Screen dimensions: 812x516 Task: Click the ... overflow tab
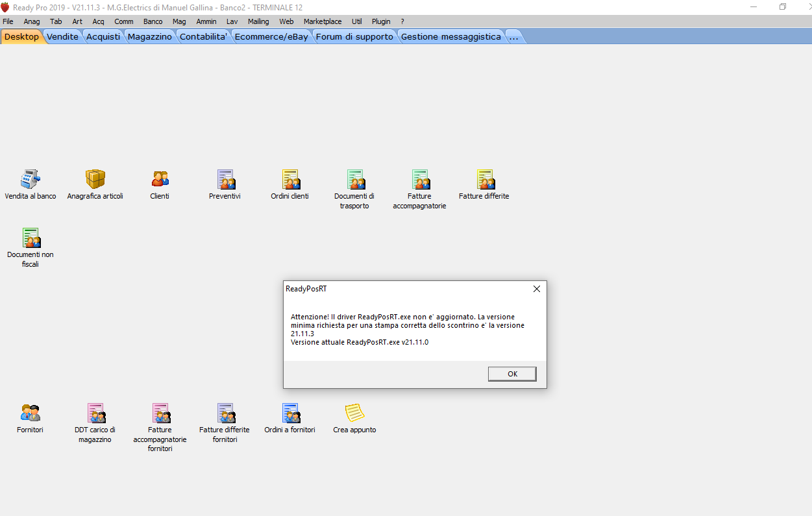[513, 36]
